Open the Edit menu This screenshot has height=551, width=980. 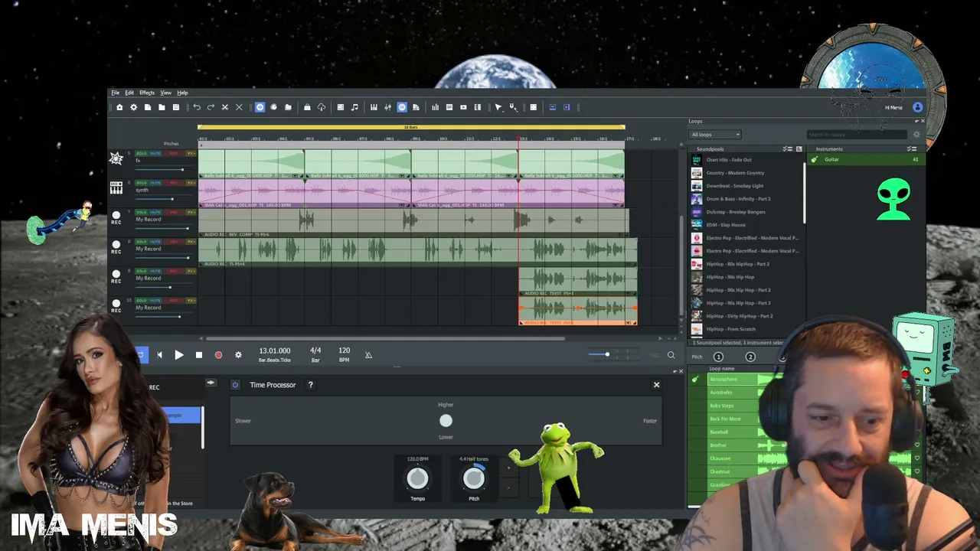point(129,93)
